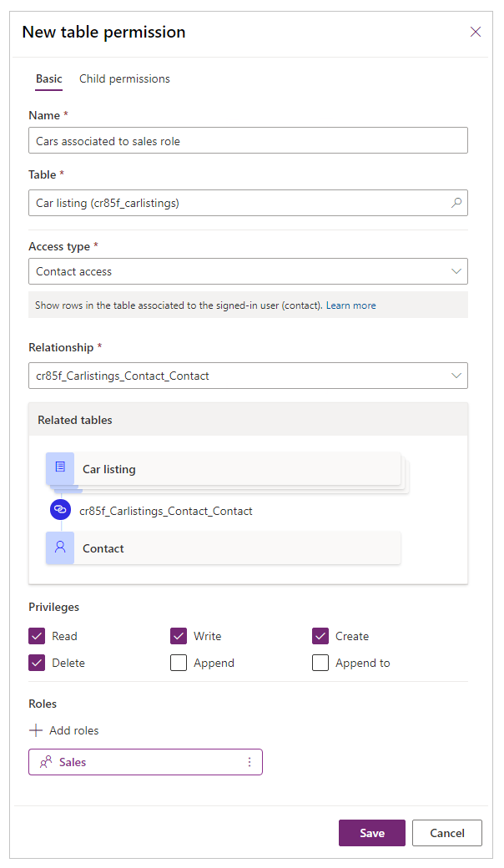
Task: Select the Contact related table card
Action: tap(223, 548)
